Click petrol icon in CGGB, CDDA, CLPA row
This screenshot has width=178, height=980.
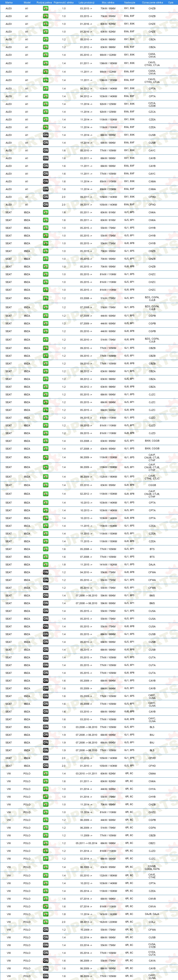46,867
